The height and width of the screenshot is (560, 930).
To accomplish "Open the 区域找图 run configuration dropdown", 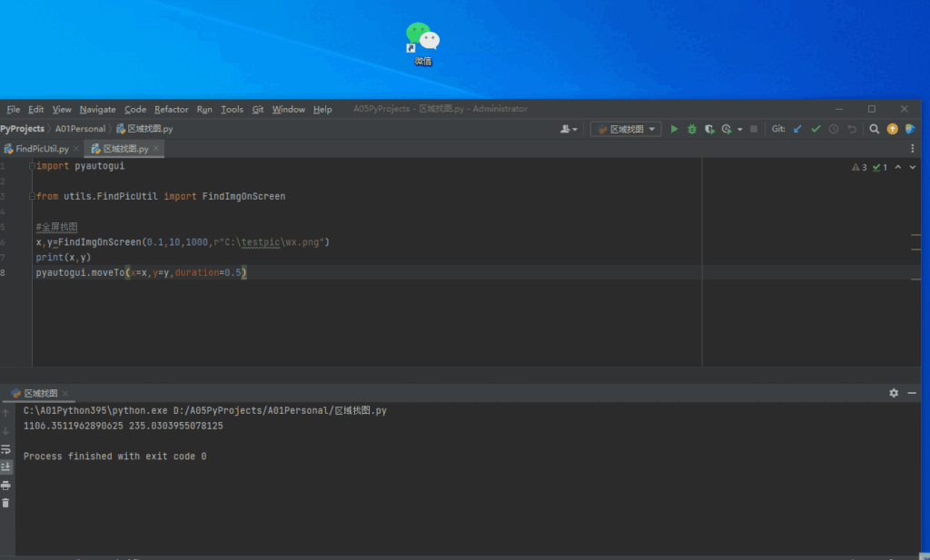I will 626,129.
